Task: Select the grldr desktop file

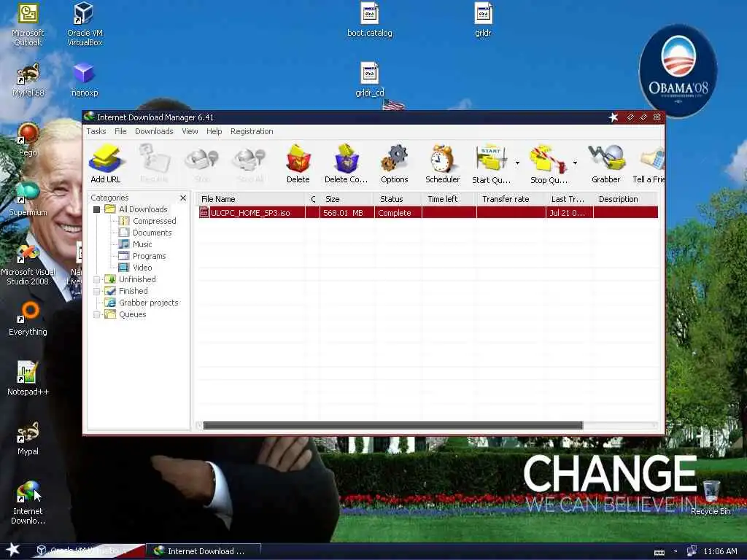Action: (483, 20)
